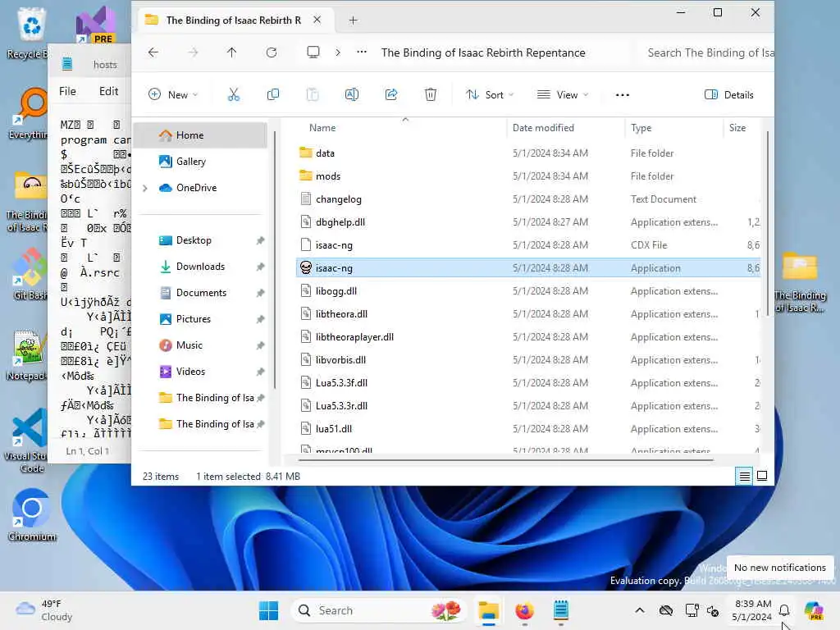Select the libtheoraplayer.dll file
The width and height of the screenshot is (840, 630).
click(x=527, y=337)
